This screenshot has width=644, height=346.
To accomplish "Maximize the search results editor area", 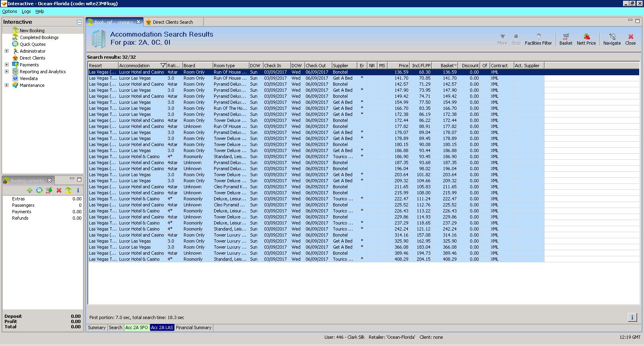I will (x=637, y=21).
